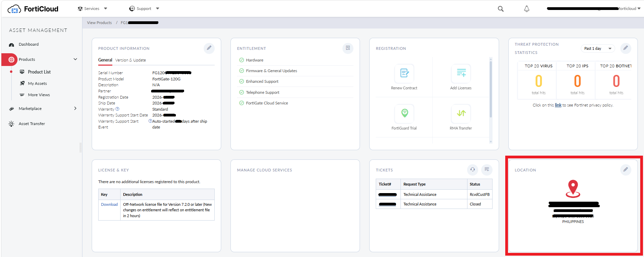
Task: Click the FortiGuard Trial label
Action: click(x=404, y=128)
